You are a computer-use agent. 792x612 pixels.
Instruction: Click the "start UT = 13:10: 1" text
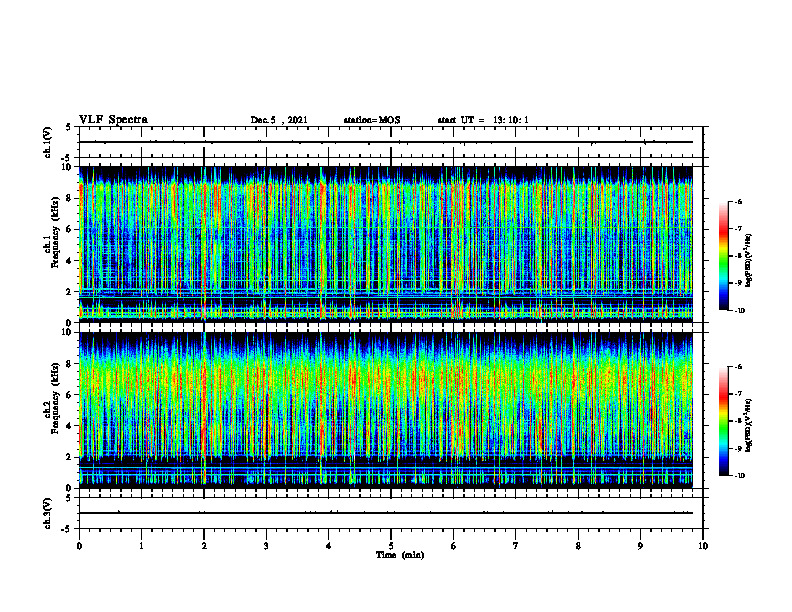point(483,120)
